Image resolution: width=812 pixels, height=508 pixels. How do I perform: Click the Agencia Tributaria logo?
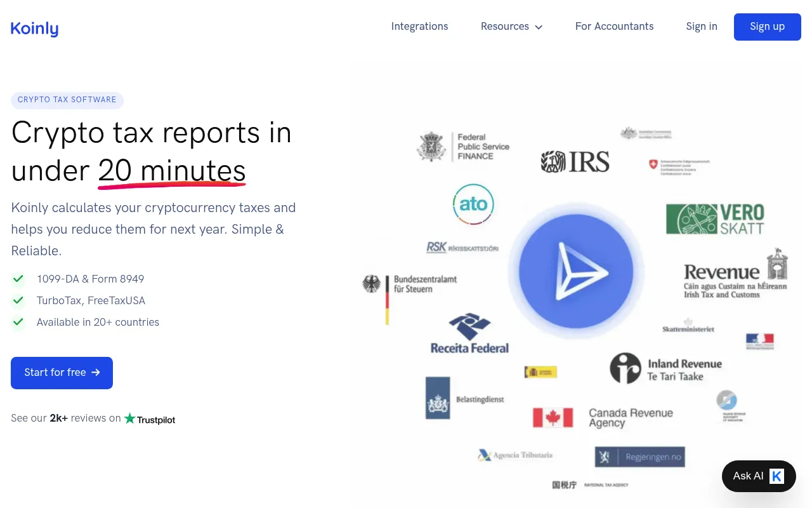tap(515, 455)
